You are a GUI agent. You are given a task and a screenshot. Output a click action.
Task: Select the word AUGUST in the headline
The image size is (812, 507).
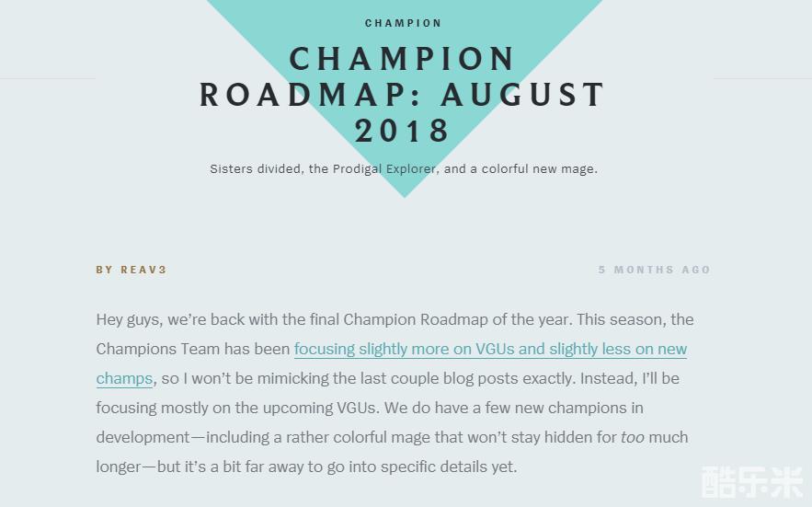click(523, 95)
